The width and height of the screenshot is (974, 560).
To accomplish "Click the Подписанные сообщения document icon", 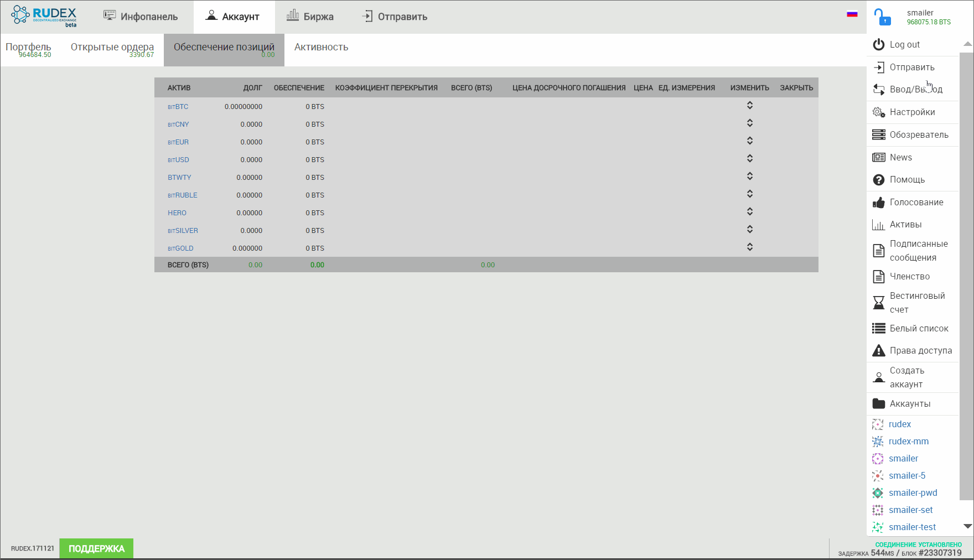I will [x=879, y=251].
